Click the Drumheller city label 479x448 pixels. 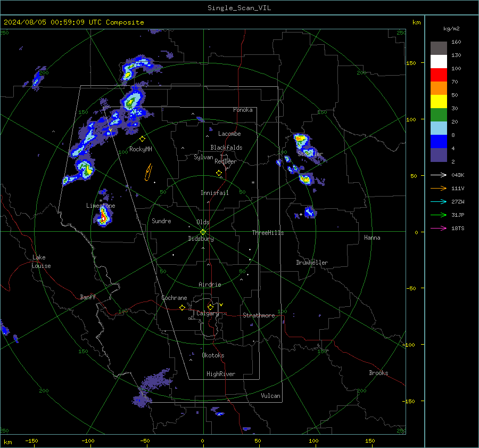[x=312, y=263]
